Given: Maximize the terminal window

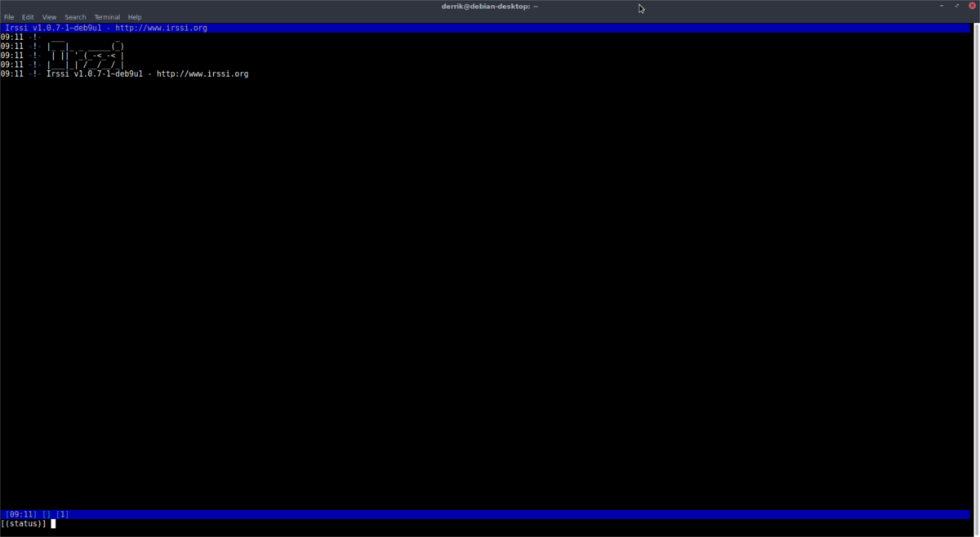Looking at the screenshot, I should click(957, 7).
